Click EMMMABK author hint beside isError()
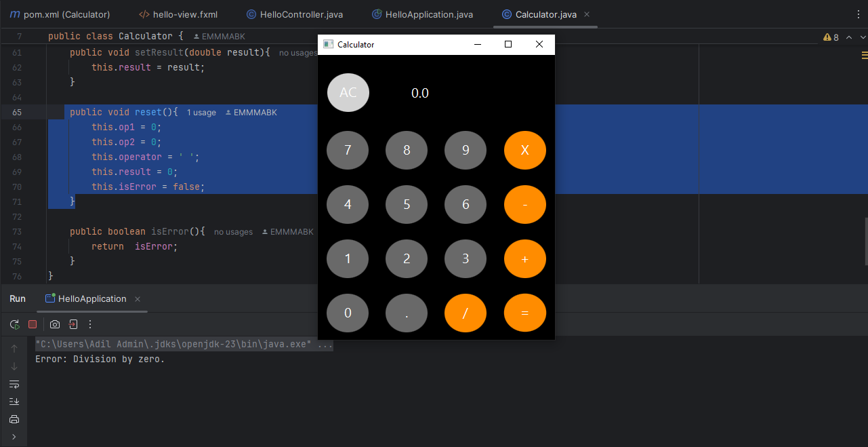This screenshot has width=868, height=447. (287, 232)
